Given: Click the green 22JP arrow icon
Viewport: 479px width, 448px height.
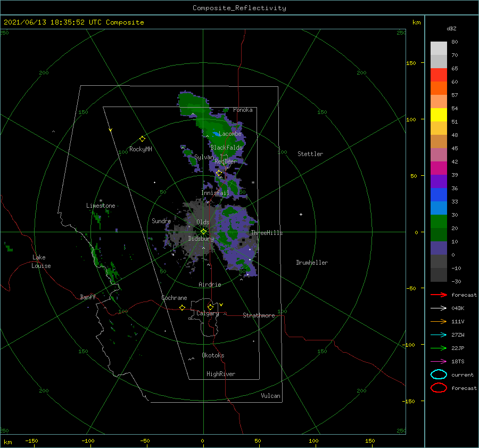Looking at the screenshot, I should (x=439, y=348).
